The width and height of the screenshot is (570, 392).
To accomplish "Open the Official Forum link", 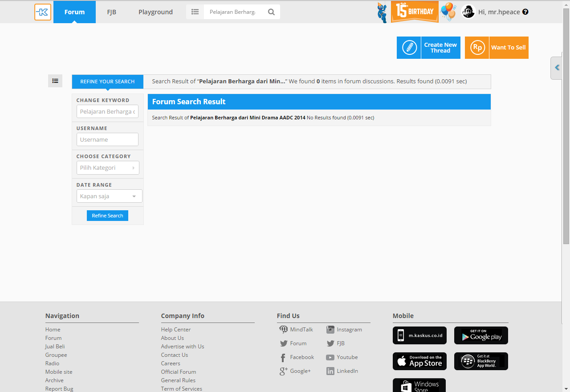I will pyautogui.click(x=179, y=372).
